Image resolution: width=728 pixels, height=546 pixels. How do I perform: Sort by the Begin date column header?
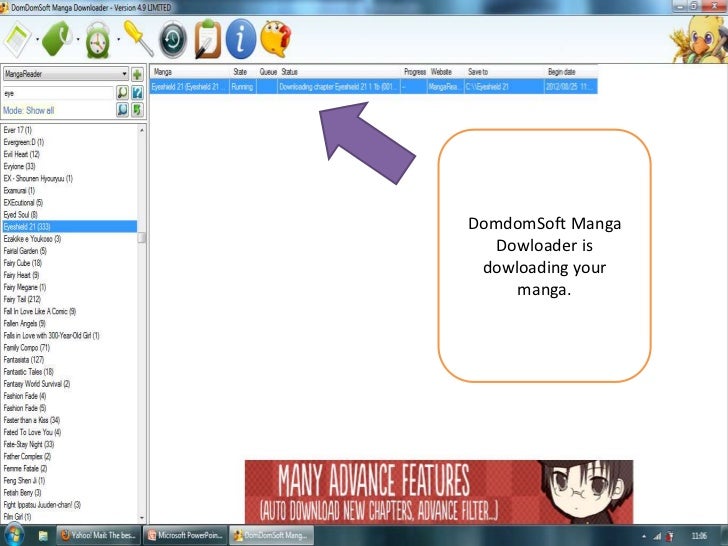[x=571, y=72]
